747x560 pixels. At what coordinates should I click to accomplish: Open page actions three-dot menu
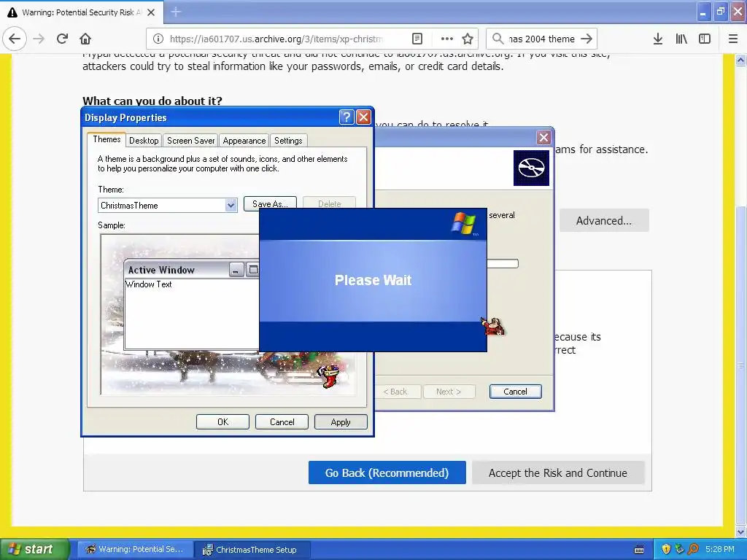447,39
